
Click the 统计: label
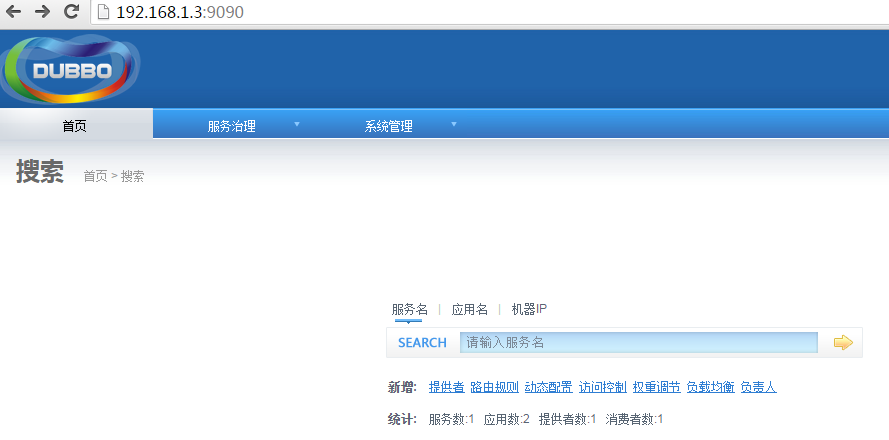(403, 420)
